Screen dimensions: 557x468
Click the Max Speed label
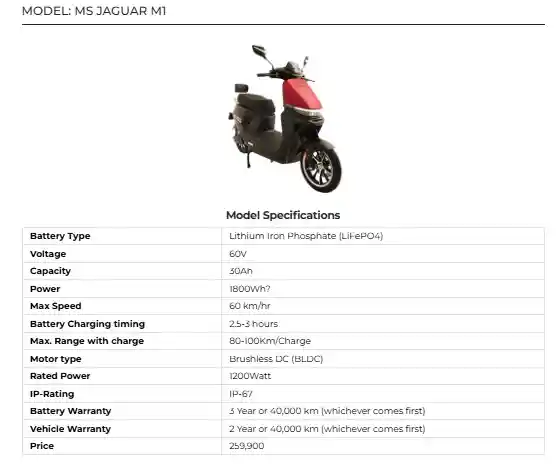pyautogui.click(x=56, y=306)
